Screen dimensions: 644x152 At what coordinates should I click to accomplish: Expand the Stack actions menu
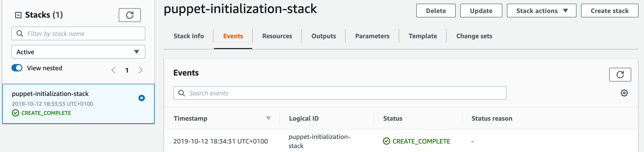tap(541, 11)
